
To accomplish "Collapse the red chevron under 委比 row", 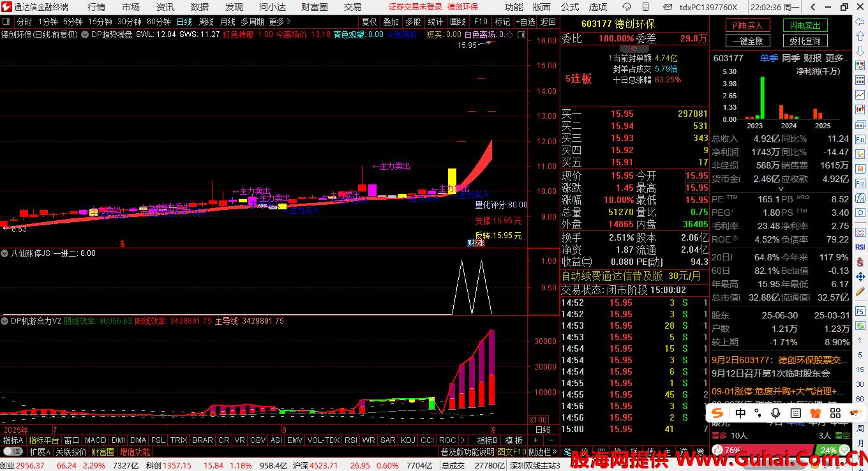I will tap(634, 49).
